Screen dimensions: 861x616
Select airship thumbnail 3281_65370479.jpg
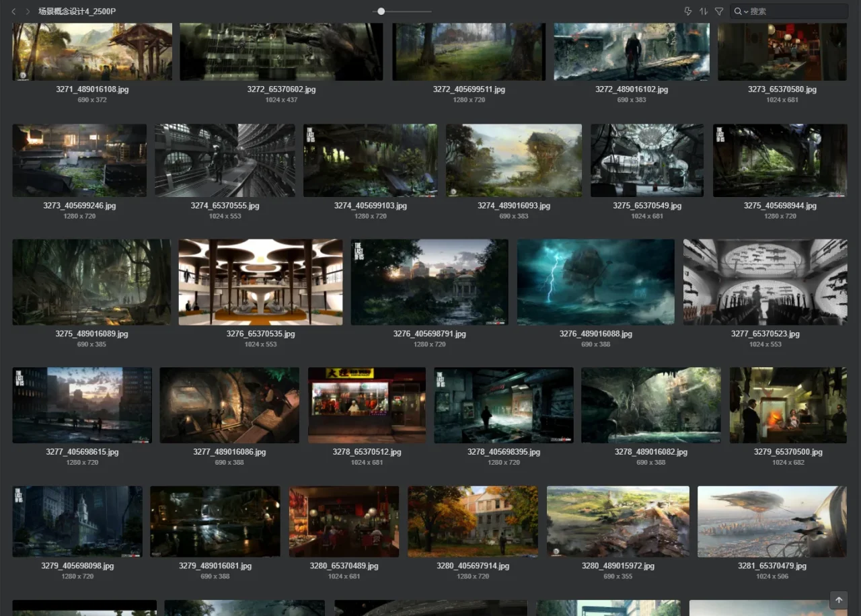(772, 521)
